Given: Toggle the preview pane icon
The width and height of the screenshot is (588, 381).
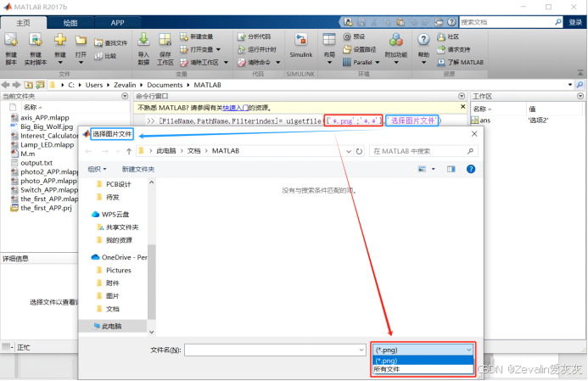Looking at the screenshot, I should pyautogui.click(x=451, y=169).
